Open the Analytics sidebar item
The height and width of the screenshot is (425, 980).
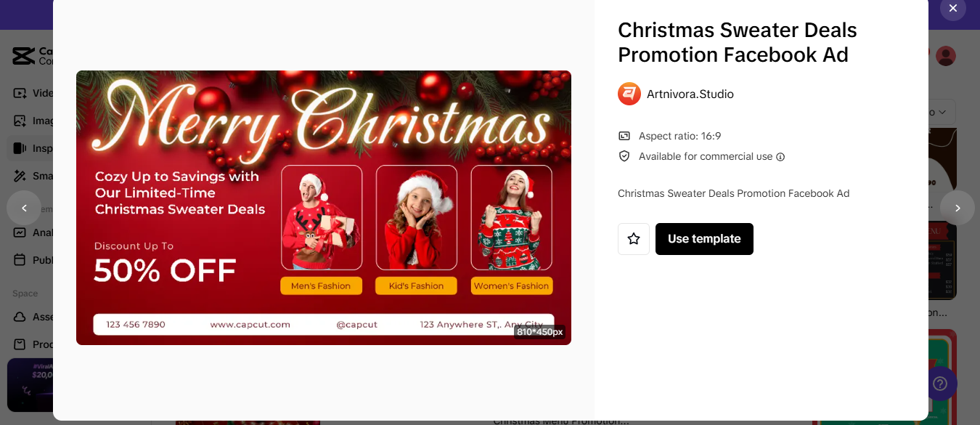click(33, 232)
